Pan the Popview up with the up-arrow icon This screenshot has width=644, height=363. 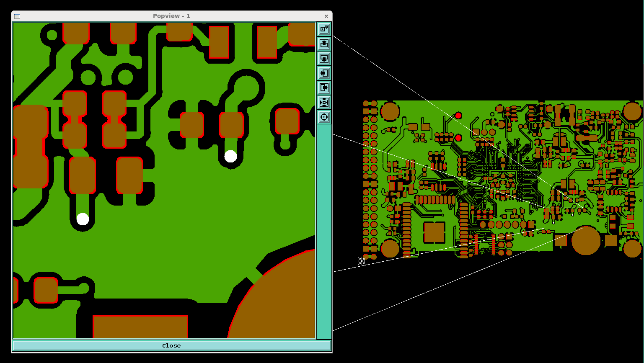coord(324,44)
